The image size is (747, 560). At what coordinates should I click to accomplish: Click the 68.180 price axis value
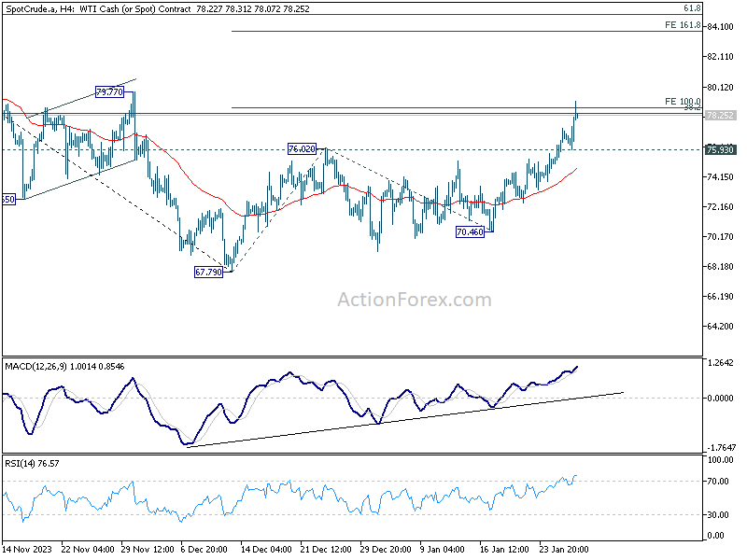click(720, 267)
